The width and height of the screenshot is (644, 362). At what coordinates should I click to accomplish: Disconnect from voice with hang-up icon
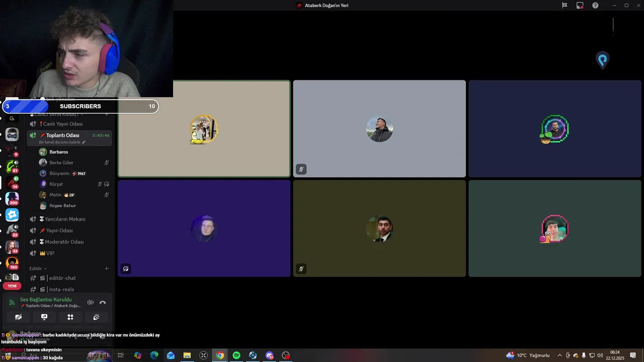coord(103,302)
